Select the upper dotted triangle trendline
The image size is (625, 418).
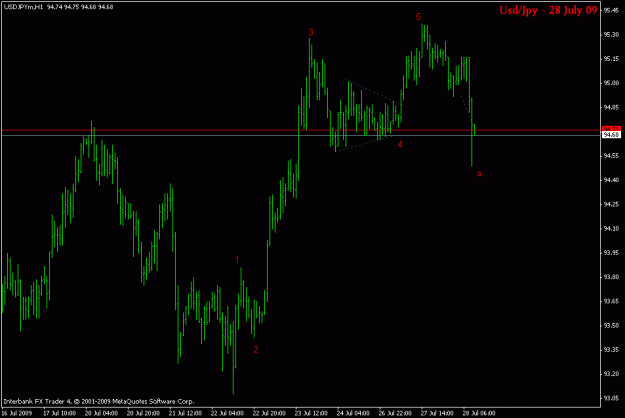click(x=375, y=93)
